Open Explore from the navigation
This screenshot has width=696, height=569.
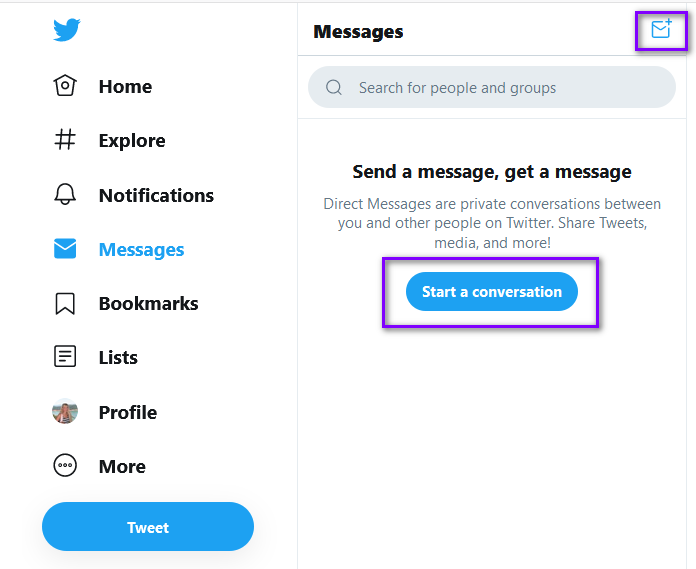pos(132,141)
